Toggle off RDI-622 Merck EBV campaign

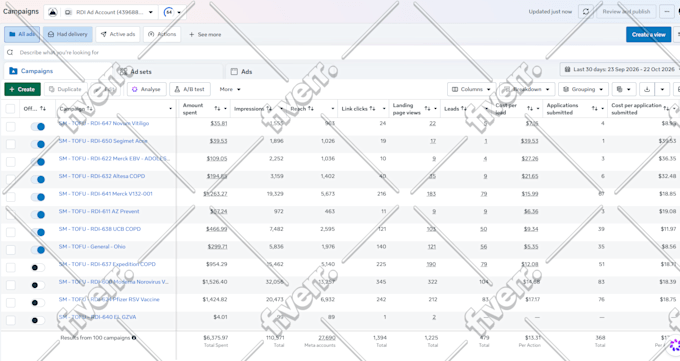38,162
